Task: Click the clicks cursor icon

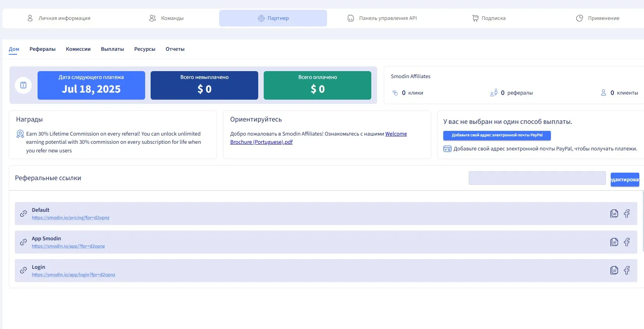Action: click(395, 93)
